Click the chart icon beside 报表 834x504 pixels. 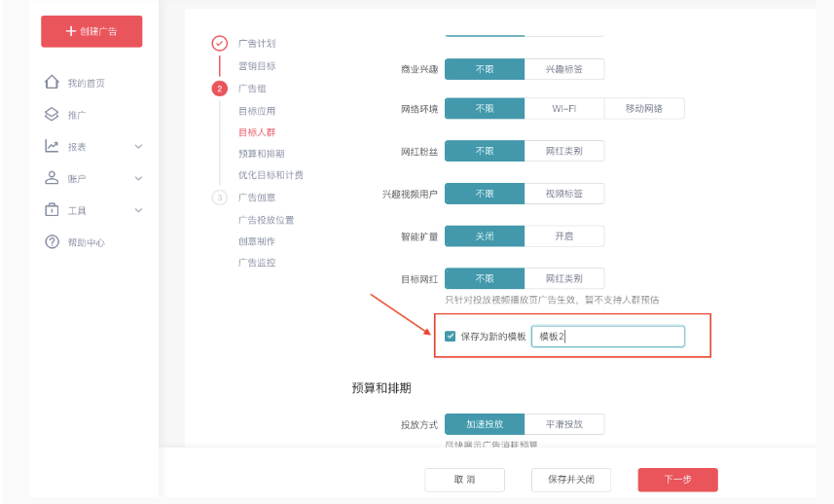coord(53,147)
